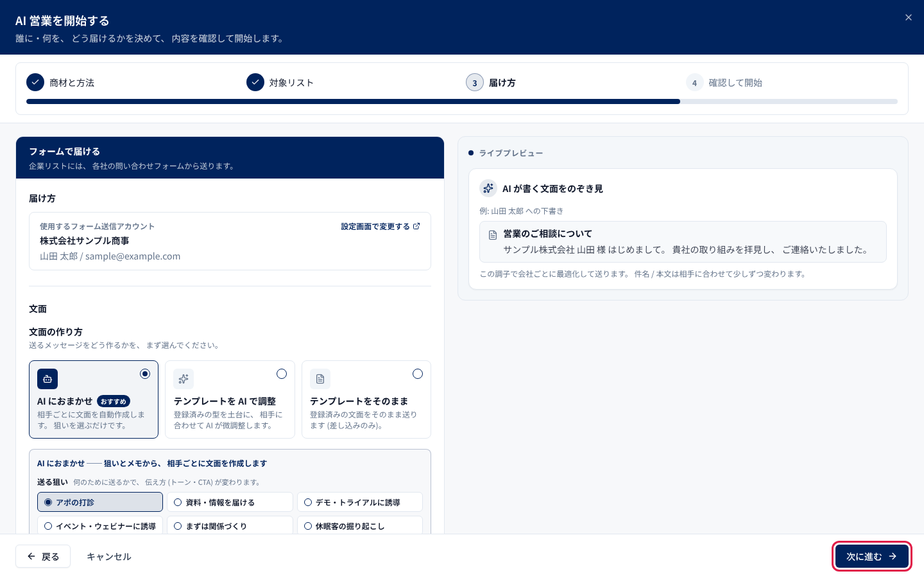Click the sparkle icon next to AIが書く文面をのぞき見

point(488,188)
